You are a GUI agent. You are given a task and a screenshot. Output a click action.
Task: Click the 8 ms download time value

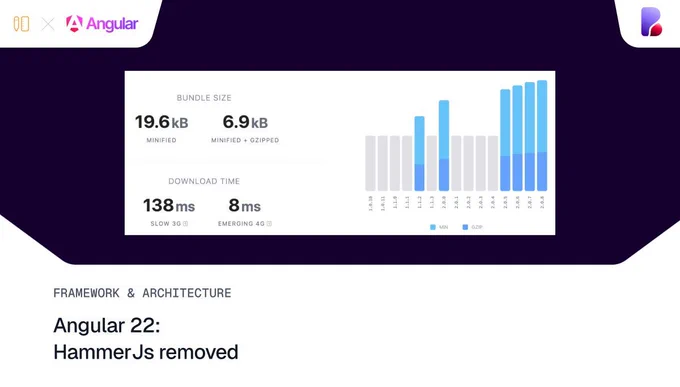pos(245,205)
